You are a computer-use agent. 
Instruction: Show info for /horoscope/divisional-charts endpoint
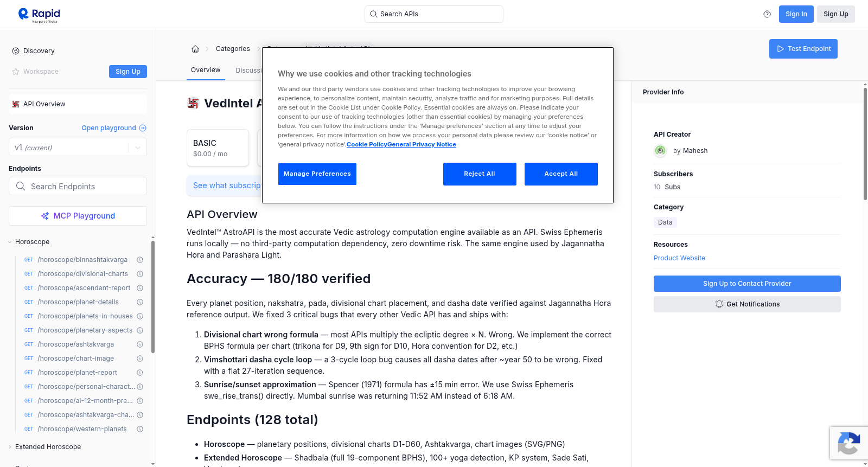coord(140,274)
